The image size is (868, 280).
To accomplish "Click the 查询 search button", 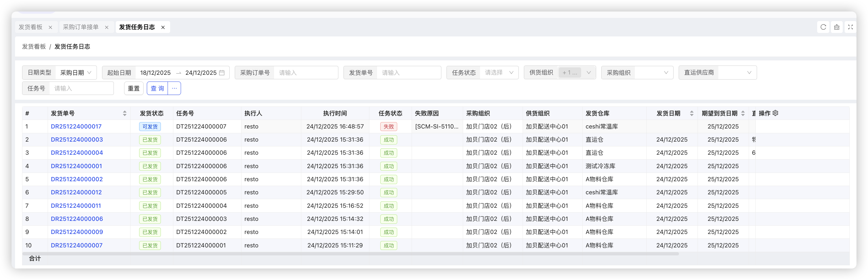I will (x=157, y=88).
